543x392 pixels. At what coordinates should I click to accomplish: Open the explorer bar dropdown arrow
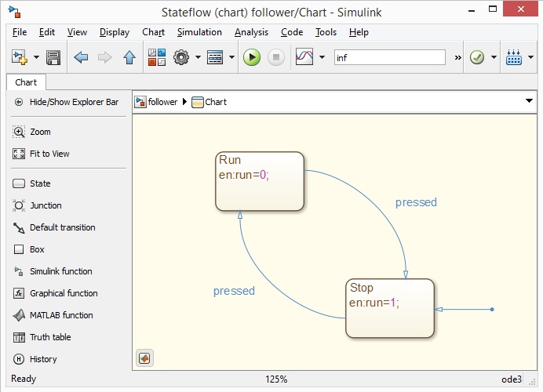(x=529, y=100)
